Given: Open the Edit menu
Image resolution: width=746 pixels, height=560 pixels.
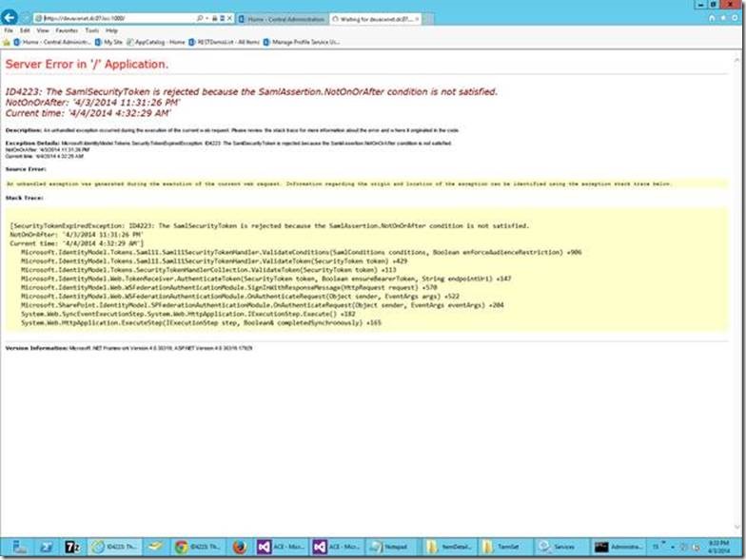Looking at the screenshot, I should 25,30.
